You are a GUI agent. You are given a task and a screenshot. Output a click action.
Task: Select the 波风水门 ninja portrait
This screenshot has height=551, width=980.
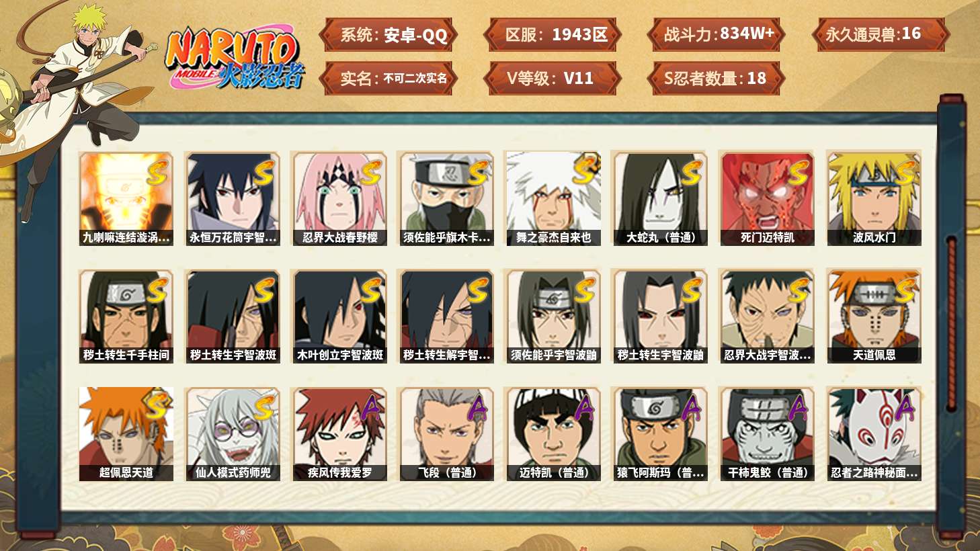point(874,198)
